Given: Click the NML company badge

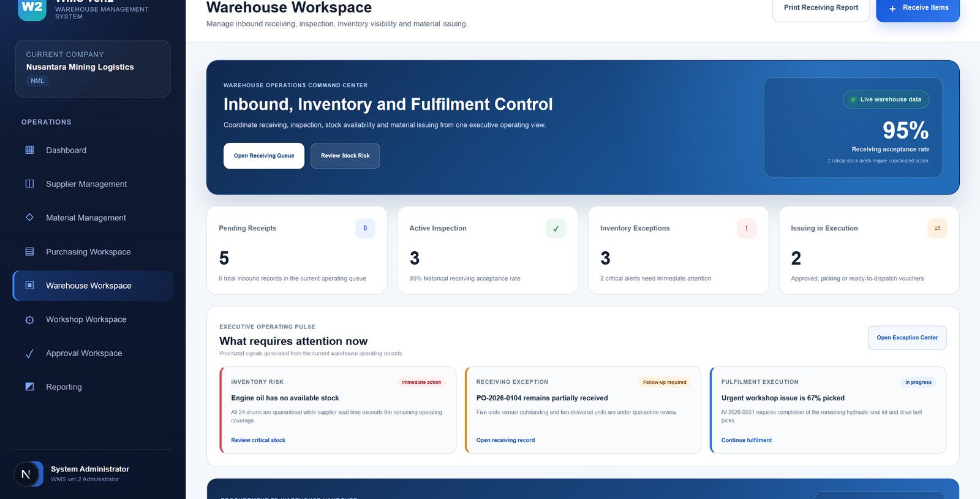Looking at the screenshot, I should click(37, 81).
